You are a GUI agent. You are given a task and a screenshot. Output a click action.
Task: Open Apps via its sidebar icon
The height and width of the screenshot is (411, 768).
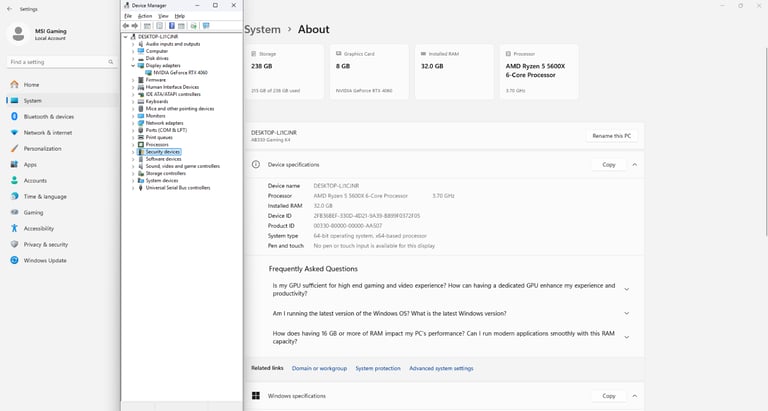(15, 165)
